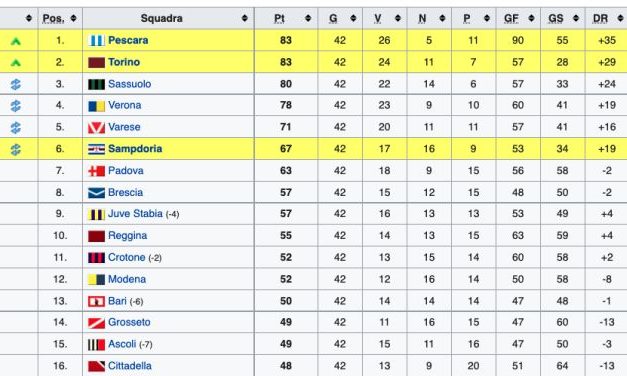The height and width of the screenshot is (376, 627).
Task: Sort table by Pos. column arrows
Action: 73,18
